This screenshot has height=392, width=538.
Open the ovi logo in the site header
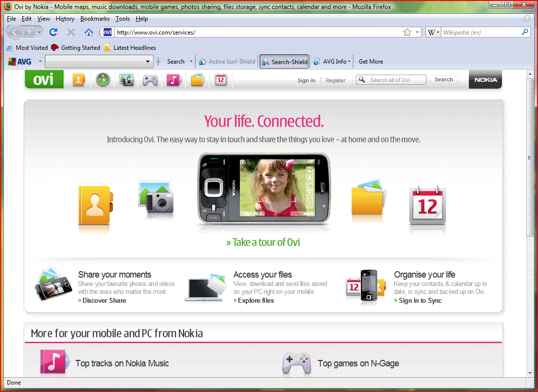pos(44,80)
